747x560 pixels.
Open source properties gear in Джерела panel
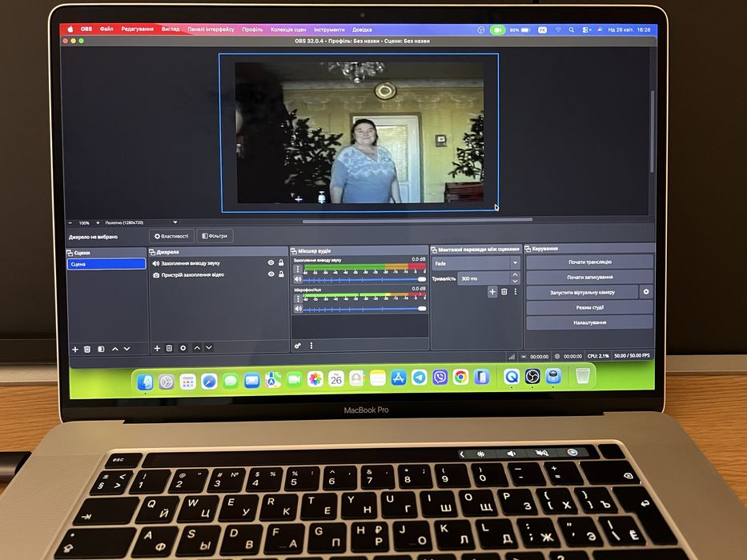pos(183,348)
